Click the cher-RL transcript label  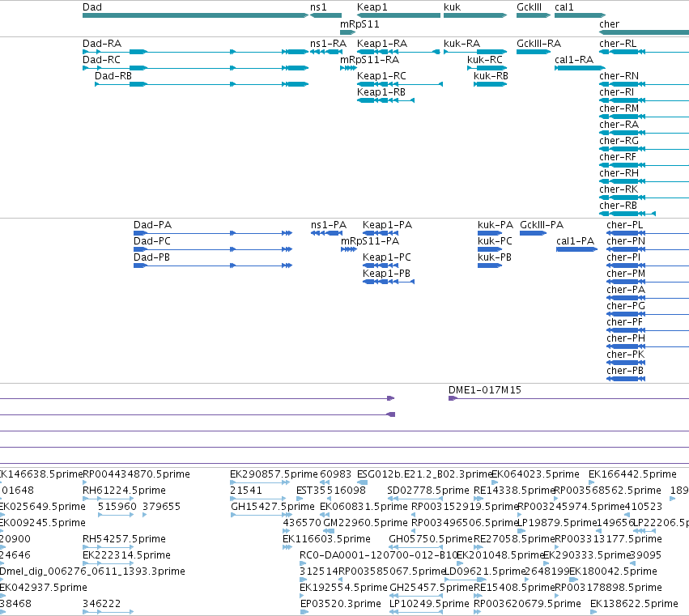[618, 44]
